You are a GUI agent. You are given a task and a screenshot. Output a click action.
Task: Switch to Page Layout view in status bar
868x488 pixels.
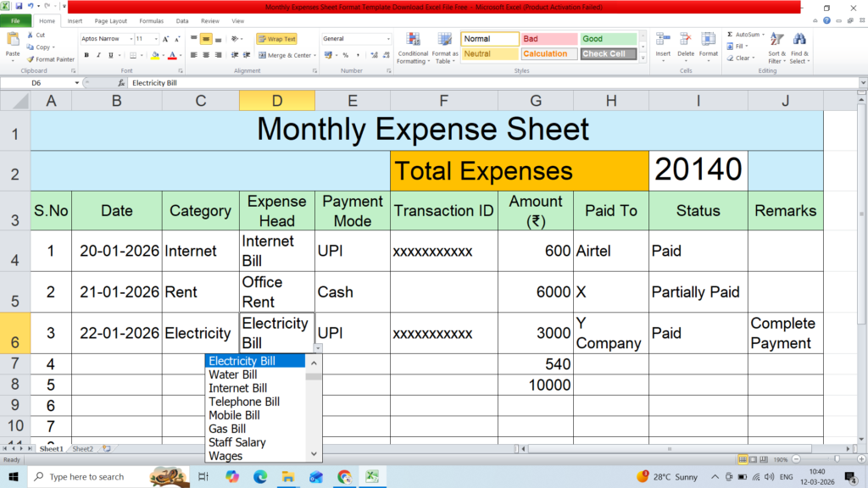(753, 460)
